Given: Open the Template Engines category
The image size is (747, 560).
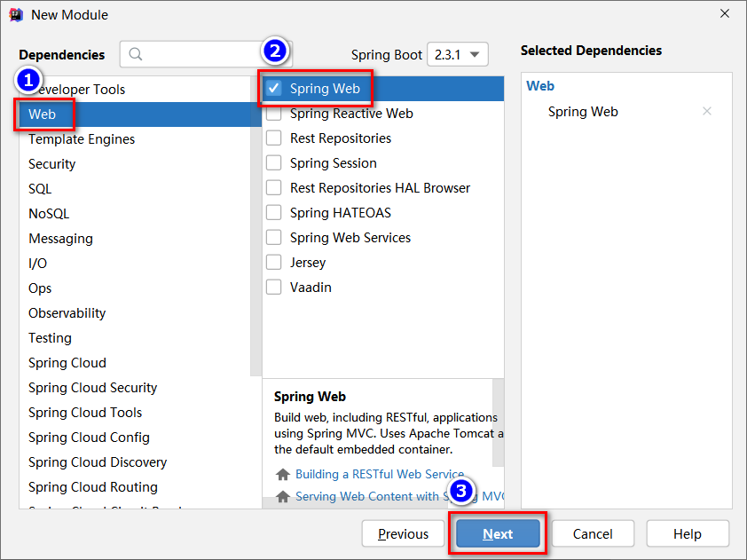Looking at the screenshot, I should (x=134, y=139).
